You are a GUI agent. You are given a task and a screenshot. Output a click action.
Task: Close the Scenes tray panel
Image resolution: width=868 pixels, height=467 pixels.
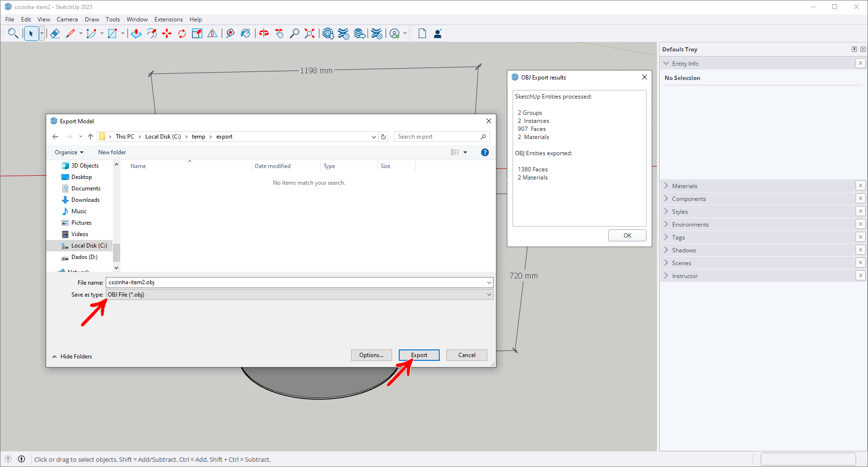coord(860,263)
